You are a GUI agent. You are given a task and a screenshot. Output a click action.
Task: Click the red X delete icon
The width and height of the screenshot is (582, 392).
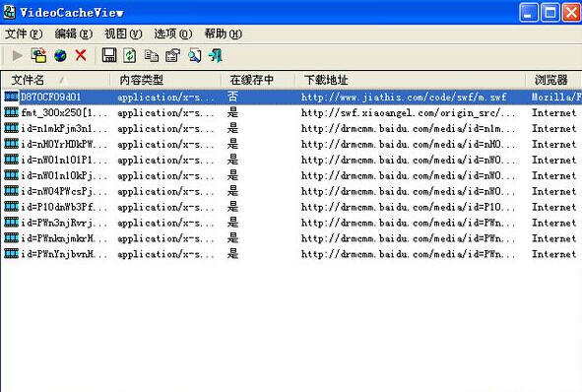click(x=81, y=56)
